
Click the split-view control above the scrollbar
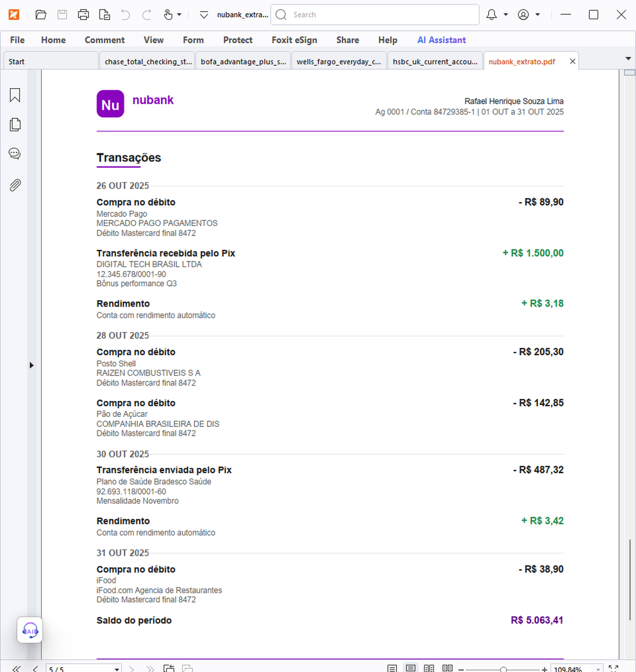tap(630, 73)
